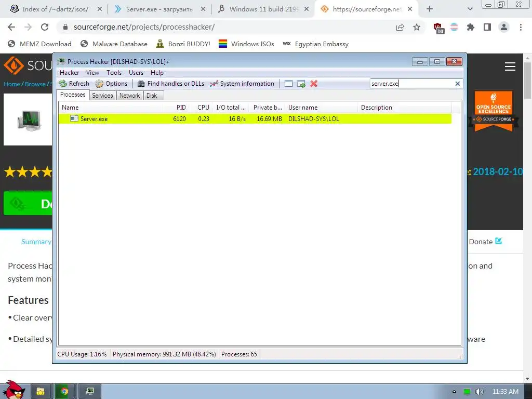The width and height of the screenshot is (532, 399).
Task: Open Bonzi BUDDY! bookmark
Action: click(x=183, y=44)
